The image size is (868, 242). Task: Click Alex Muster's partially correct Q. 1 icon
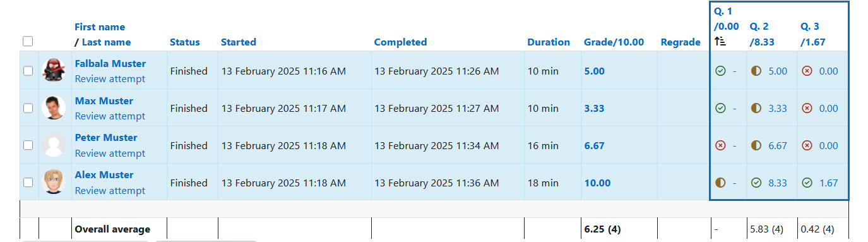point(720,183)
